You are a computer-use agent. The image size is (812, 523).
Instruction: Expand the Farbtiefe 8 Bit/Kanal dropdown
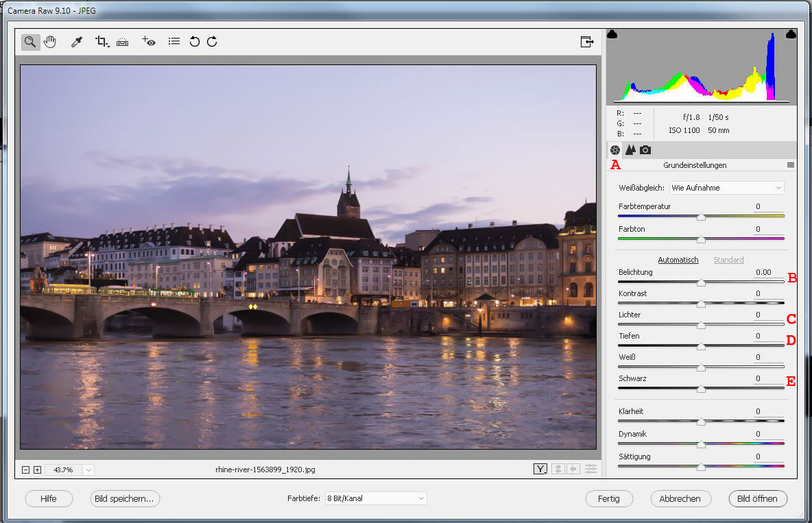[375, 498]
